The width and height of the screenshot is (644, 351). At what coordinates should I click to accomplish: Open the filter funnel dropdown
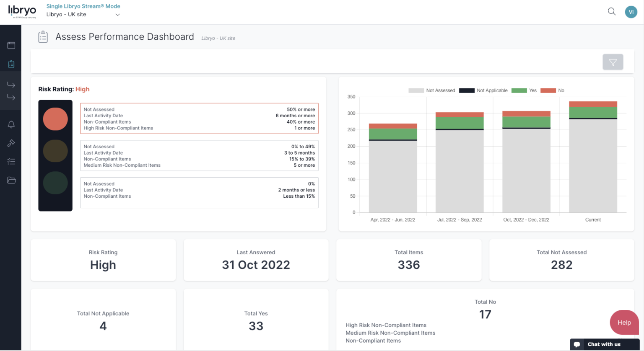coord(613,62)
